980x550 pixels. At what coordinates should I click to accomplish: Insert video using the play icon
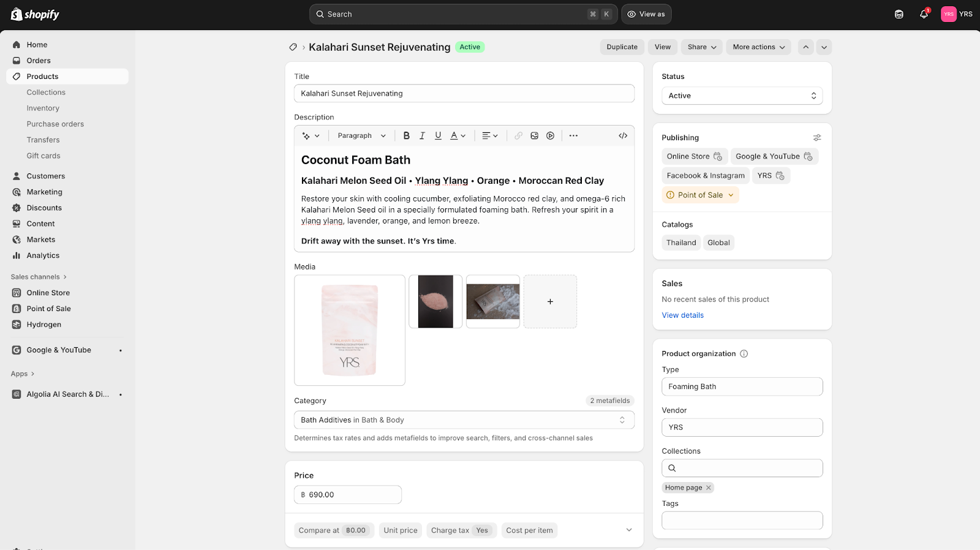550,136
